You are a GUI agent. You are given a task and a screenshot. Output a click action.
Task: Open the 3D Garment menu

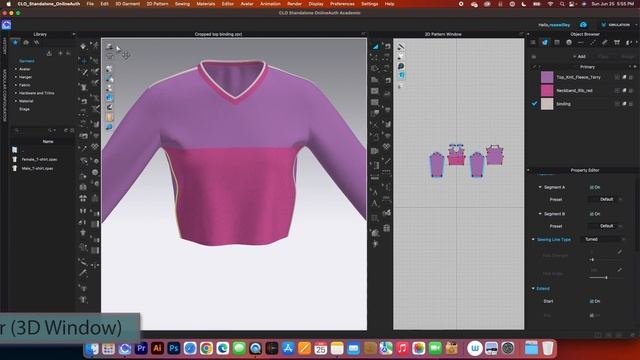[127, 4]
